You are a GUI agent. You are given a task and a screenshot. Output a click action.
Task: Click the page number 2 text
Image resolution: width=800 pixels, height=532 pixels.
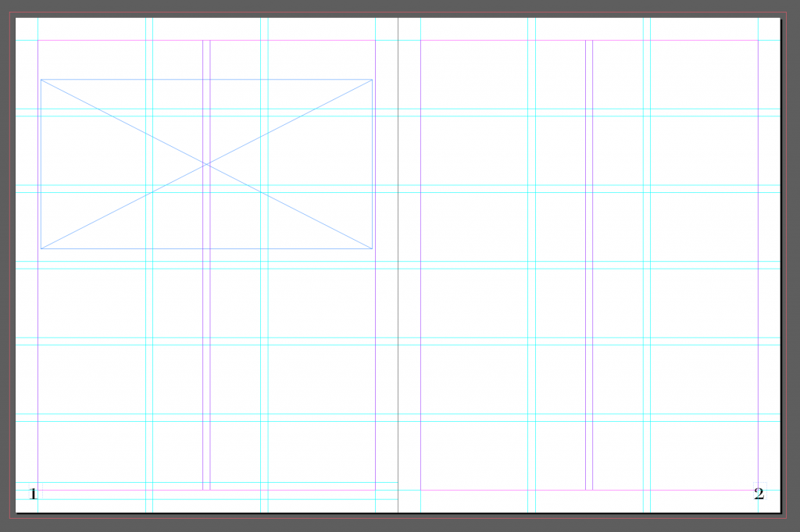[x=759, y=494]
